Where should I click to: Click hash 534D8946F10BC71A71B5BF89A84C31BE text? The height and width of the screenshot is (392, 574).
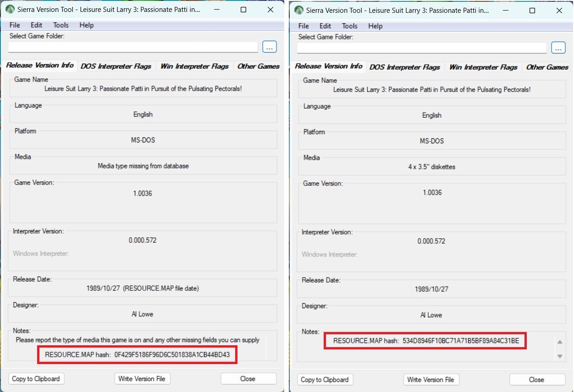461,341
